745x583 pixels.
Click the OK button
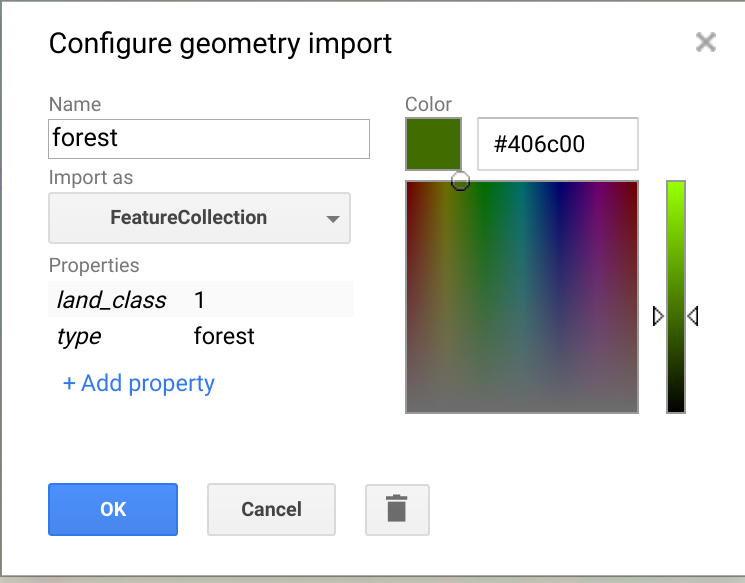click(x=113, y=509)
